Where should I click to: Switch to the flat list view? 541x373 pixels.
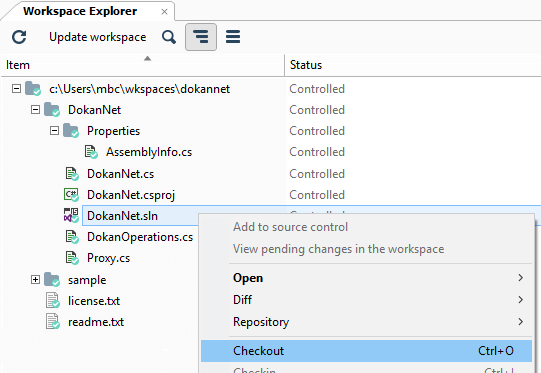pos(233,37)
